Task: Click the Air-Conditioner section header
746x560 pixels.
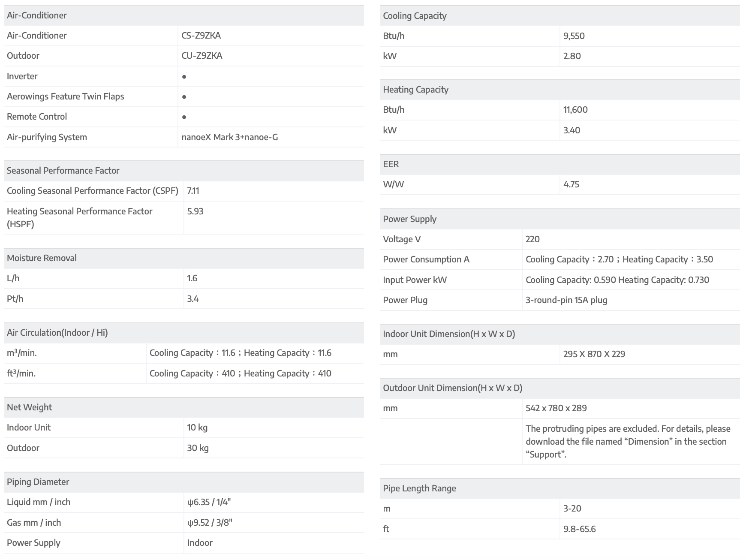Action: pos(37,15)
